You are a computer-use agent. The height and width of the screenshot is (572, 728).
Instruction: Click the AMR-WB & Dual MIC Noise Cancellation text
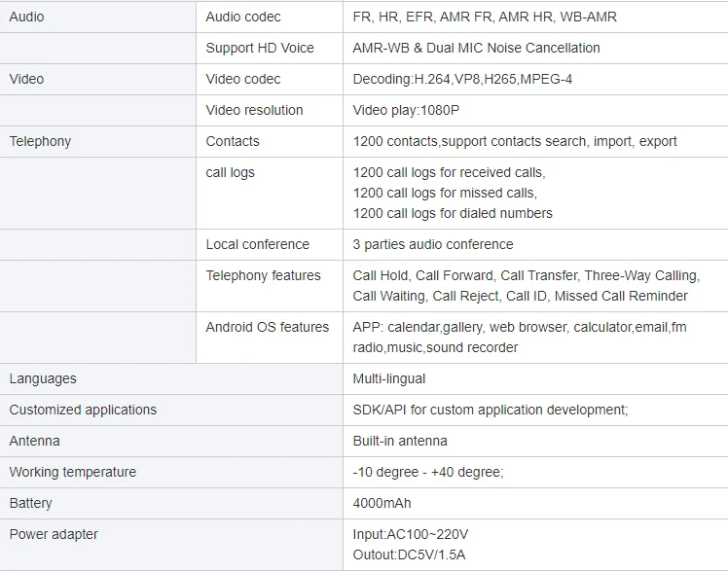click(476, 48)
